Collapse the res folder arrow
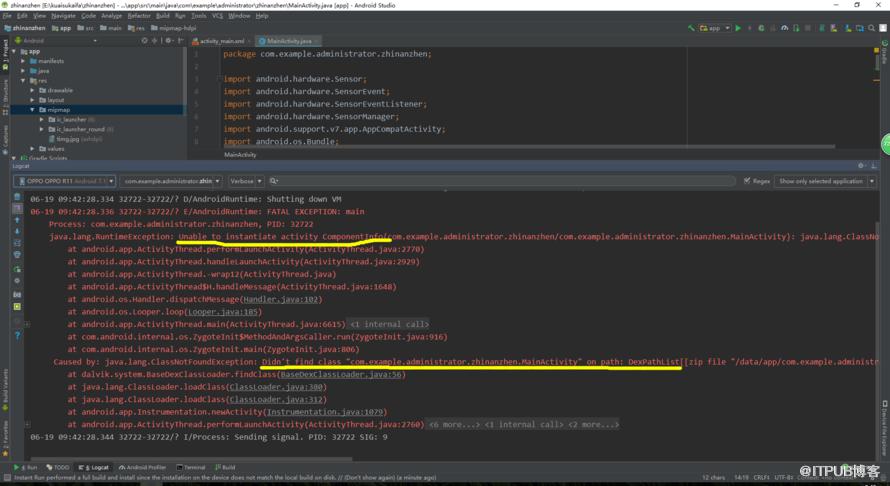The image size is (890, 486). (x=23, y=81)
